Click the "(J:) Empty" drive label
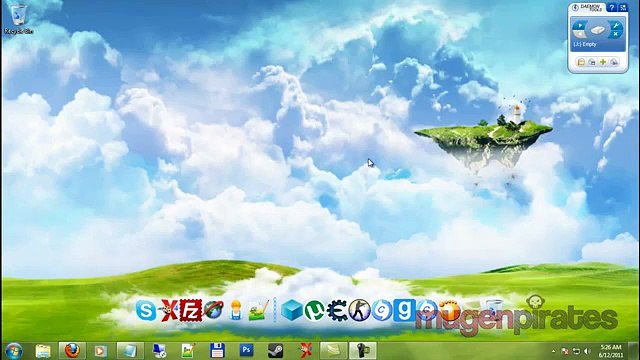This screenshot has height=360, width=640. point(585,44)
